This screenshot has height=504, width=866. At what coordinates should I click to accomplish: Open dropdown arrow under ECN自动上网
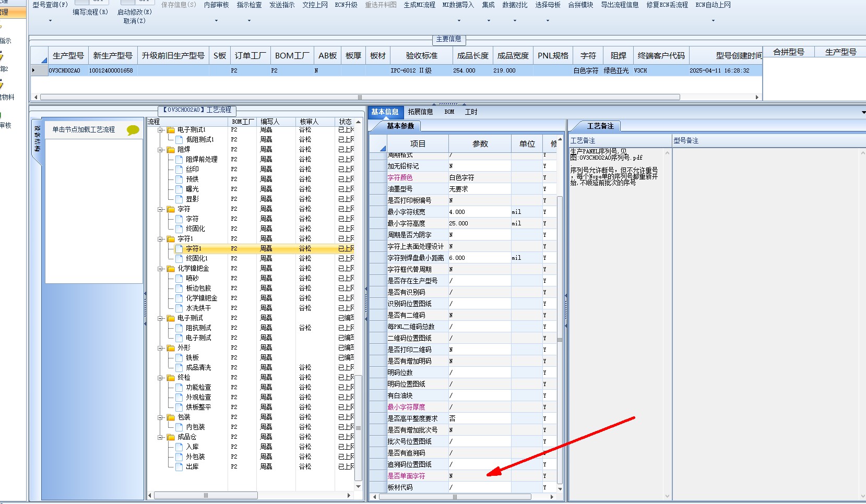pyautogui.click(x=713, y=21)
